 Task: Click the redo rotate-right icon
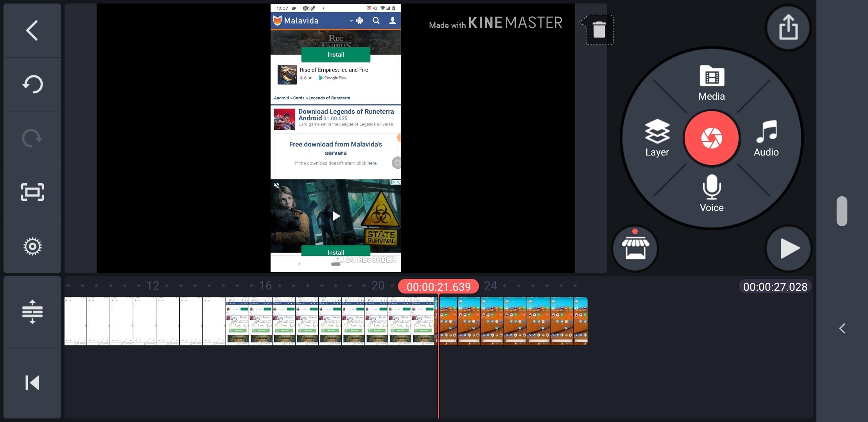coord(32,138)
